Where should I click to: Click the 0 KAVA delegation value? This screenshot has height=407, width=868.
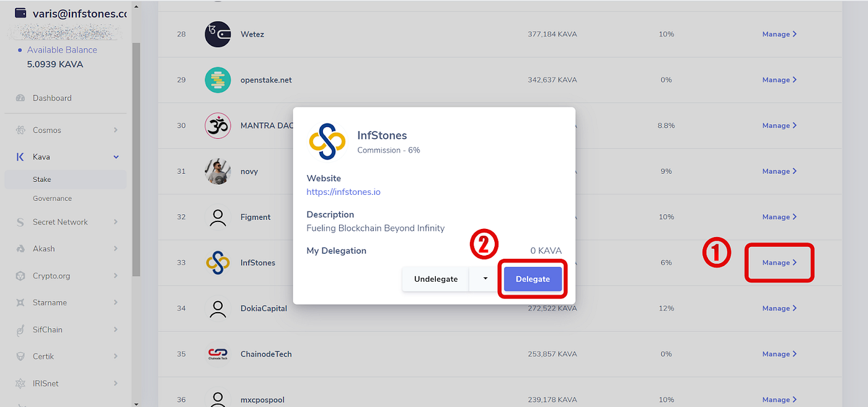546,251
